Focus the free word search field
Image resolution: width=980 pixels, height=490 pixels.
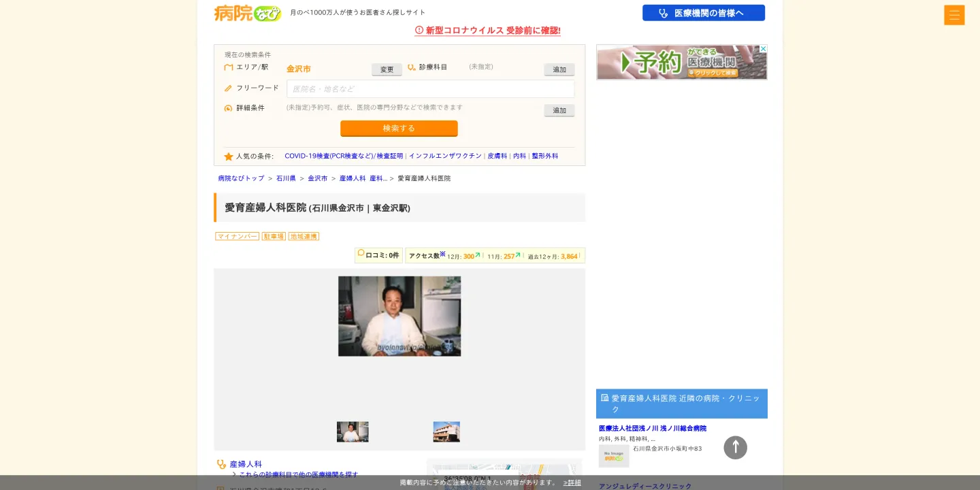coord(430,89)
